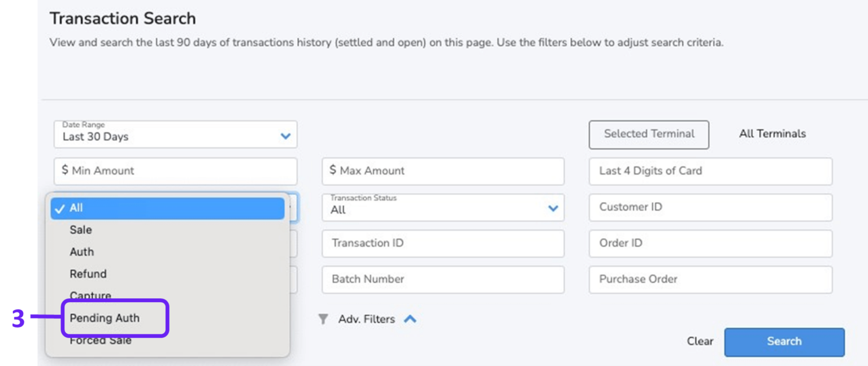Select Refund from the transaction type list
The image size is (868, 366).
88,274
